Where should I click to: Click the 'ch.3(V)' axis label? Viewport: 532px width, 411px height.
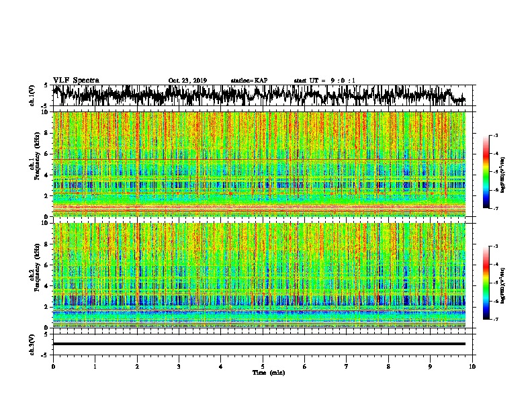pyautogui.click(x=32, y=345)
